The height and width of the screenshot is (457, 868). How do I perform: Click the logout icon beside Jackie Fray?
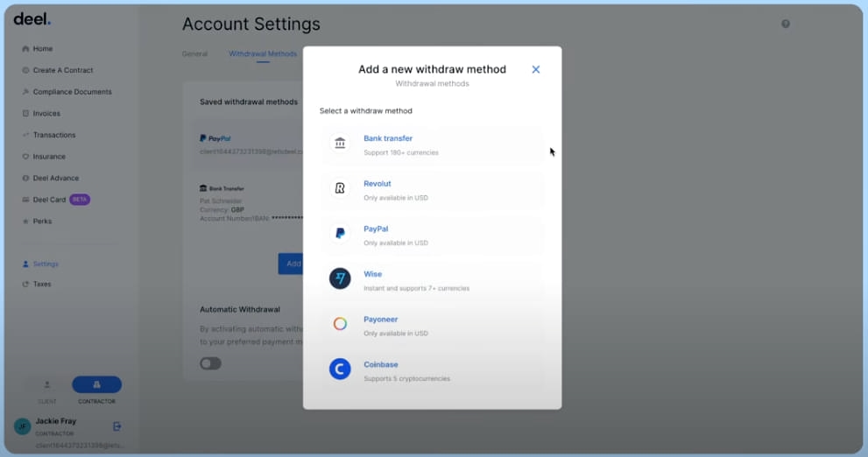pyautogui.click(x=116, y=426)
